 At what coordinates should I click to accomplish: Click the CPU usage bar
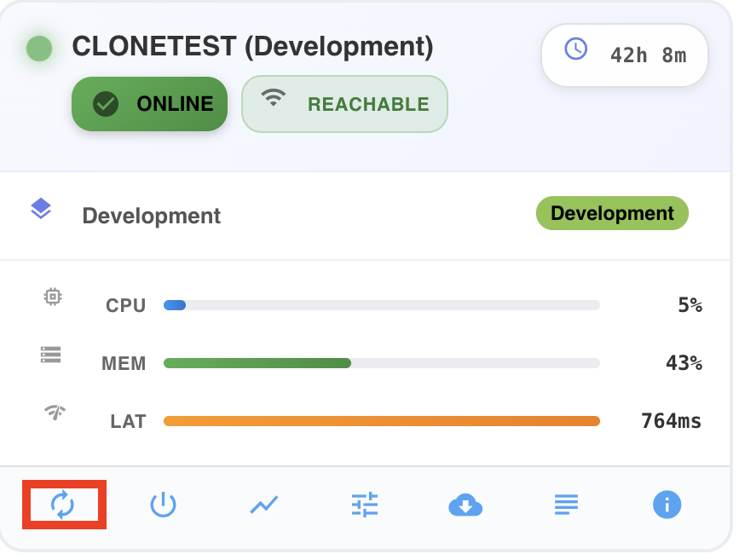click(x=382, y=305)
